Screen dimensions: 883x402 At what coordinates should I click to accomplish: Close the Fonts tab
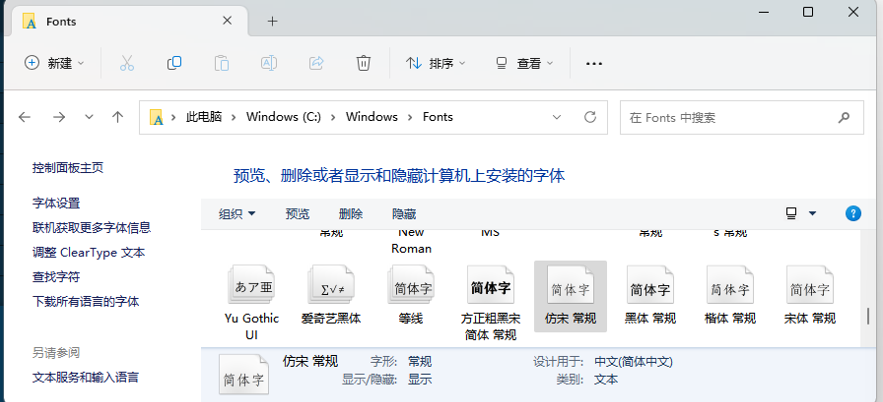227,21
